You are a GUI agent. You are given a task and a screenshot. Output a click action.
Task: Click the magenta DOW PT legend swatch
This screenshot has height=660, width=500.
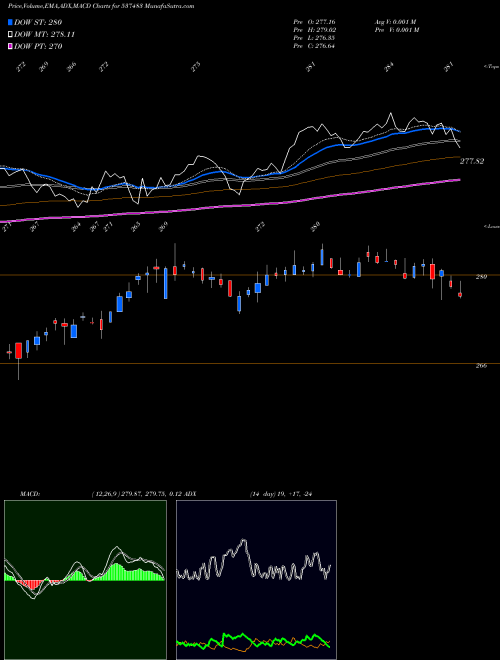coord(11,46)
